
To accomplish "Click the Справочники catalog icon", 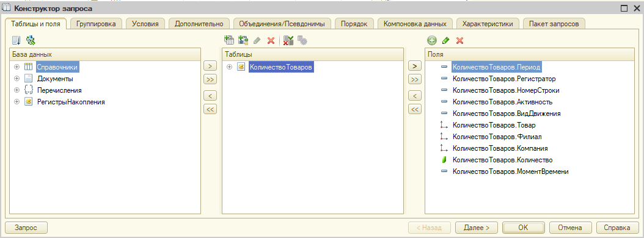I will 28,67.
